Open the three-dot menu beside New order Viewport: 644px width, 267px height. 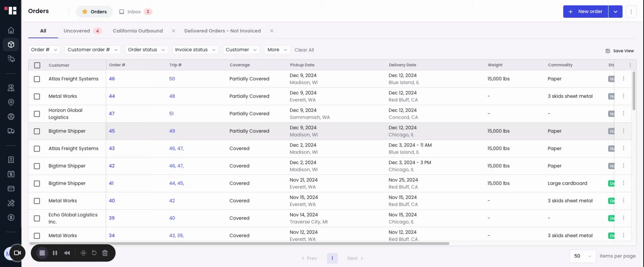tap(631, 11)
